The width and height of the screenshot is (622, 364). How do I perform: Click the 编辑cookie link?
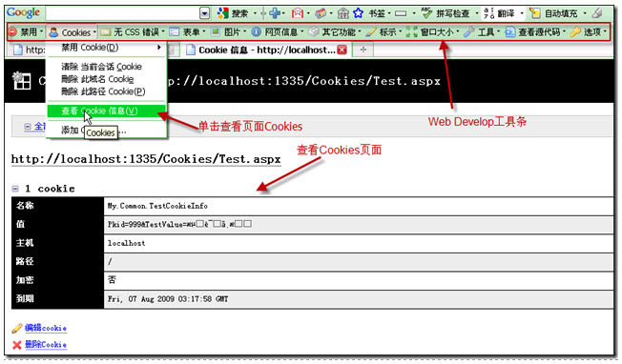point(46,328)
